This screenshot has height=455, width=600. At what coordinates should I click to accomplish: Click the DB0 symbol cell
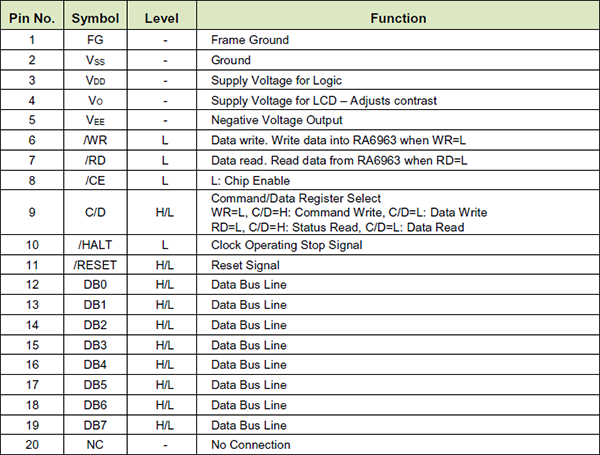(96, 285)
